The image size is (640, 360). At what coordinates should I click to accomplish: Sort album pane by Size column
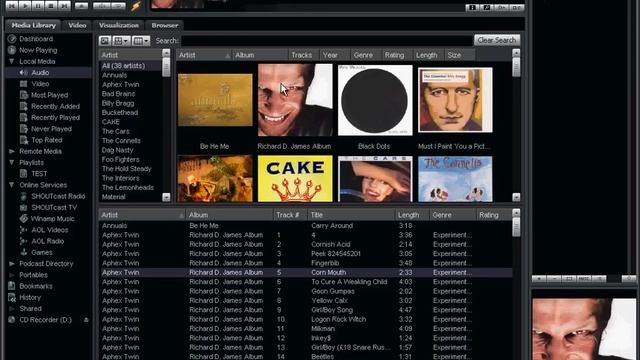click(x=460, y=55)
